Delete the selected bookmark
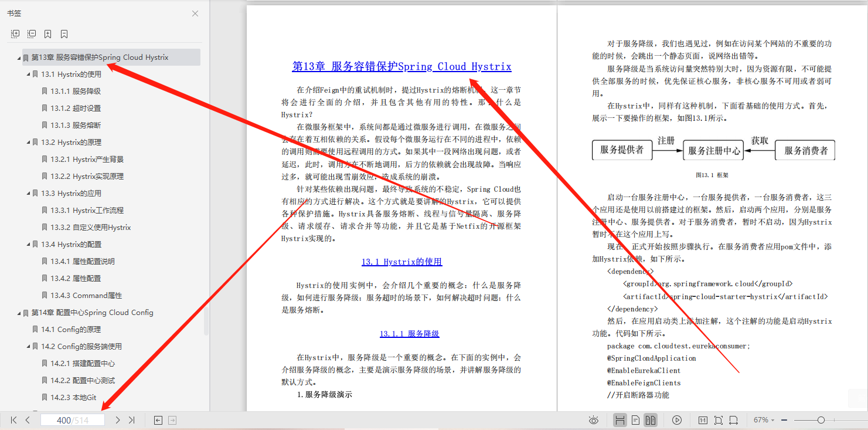Screen dimensions: 868x430 coord(64,34)
